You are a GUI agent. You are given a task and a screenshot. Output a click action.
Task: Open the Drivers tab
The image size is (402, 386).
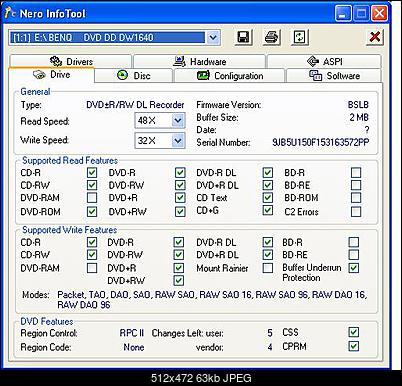(70, 61)
